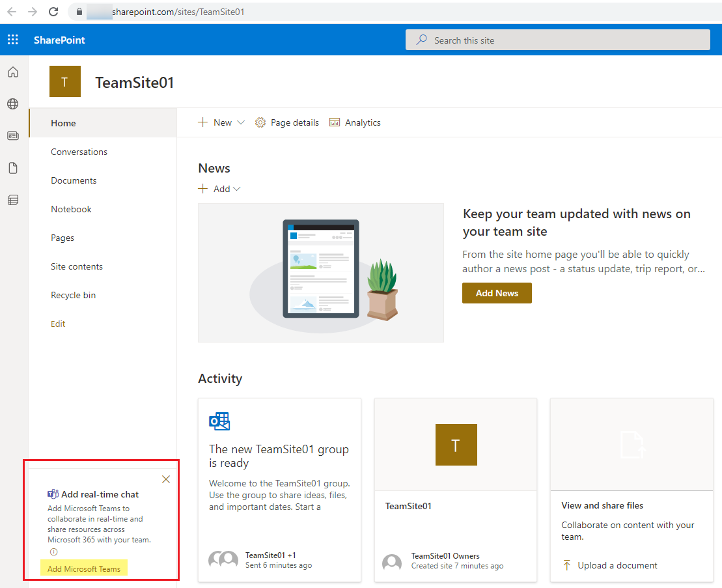Click the search magnifier icon
The height and width of the screenshot is (588, 722).
[421, 40]
